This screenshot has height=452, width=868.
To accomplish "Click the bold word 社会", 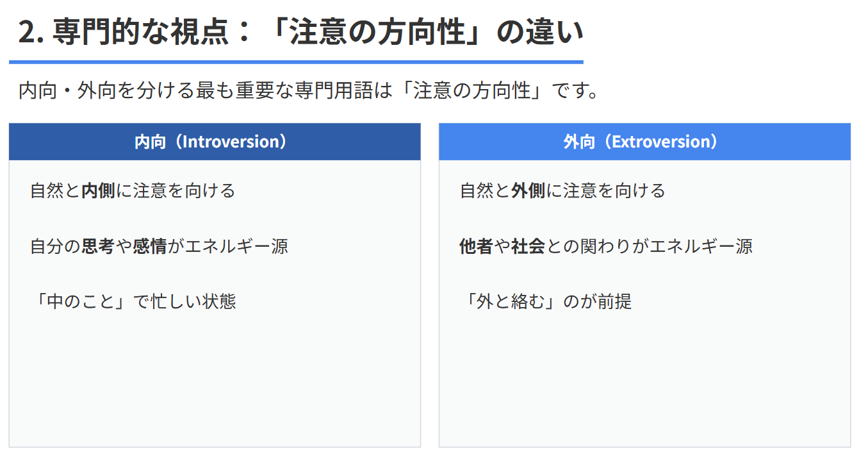I will pyautogui.click(x=528, y=246).
